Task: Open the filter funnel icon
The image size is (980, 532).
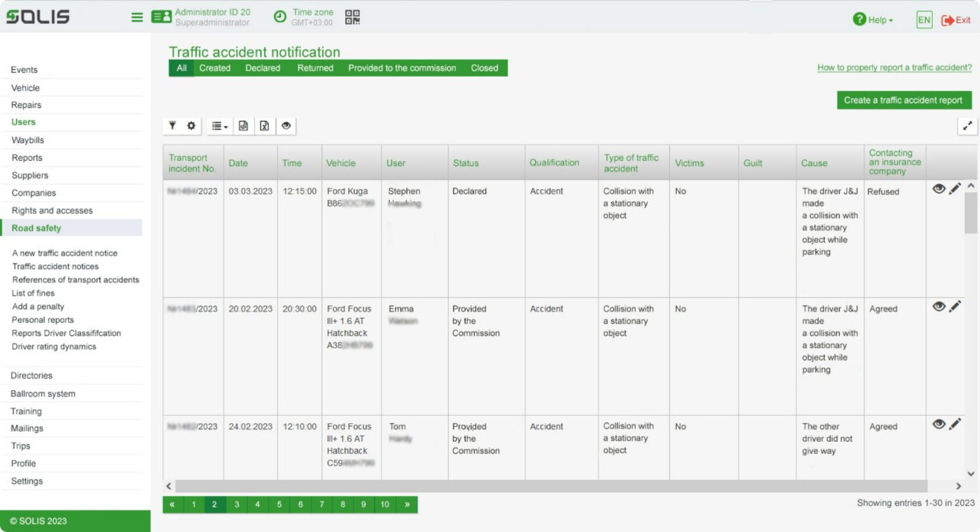Action: coord(173,125)
